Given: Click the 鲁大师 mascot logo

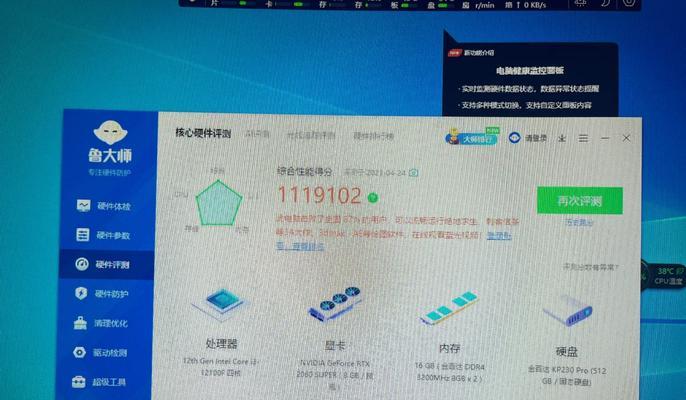Looking at the screenshot, I should tap(110, 133).
